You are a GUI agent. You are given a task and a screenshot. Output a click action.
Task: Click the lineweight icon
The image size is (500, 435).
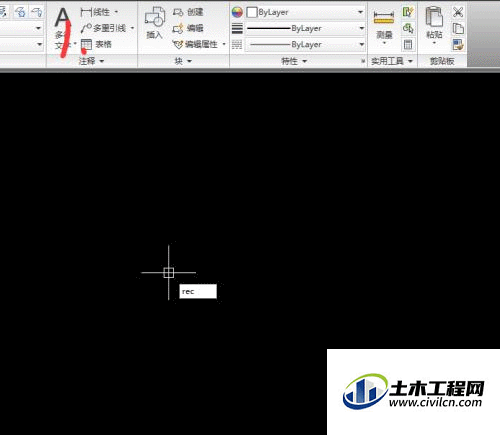coord(237,28)
